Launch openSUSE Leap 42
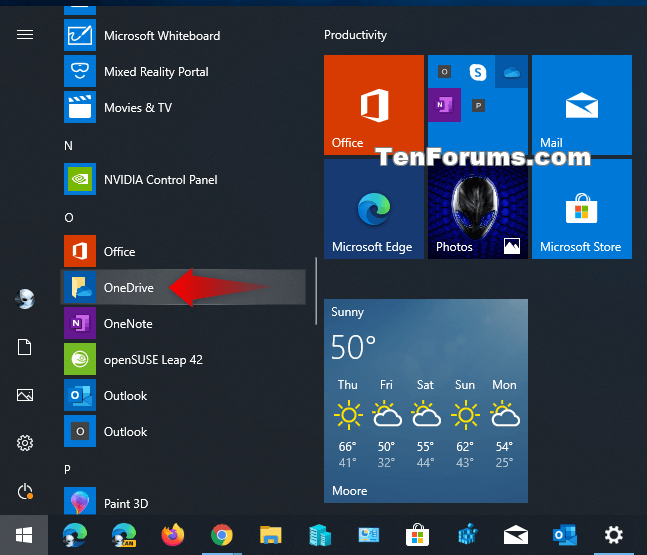 pos(184,359)
